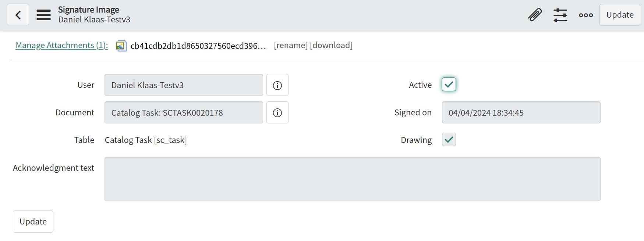Open the hamburger context menu beside Signature Image
This screenshot has height=241, width=644.
coord(43,15)
